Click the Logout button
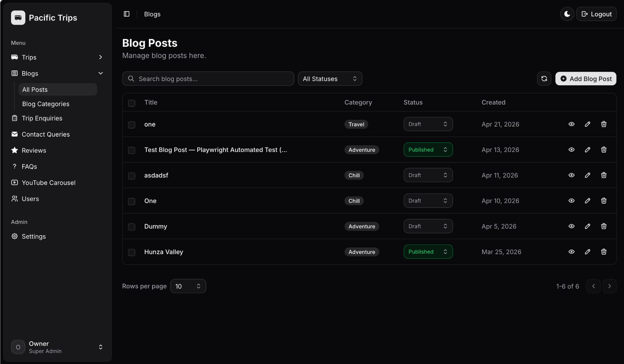The width and height of the screenshot is (624, 364). click(x=596, y=14)
